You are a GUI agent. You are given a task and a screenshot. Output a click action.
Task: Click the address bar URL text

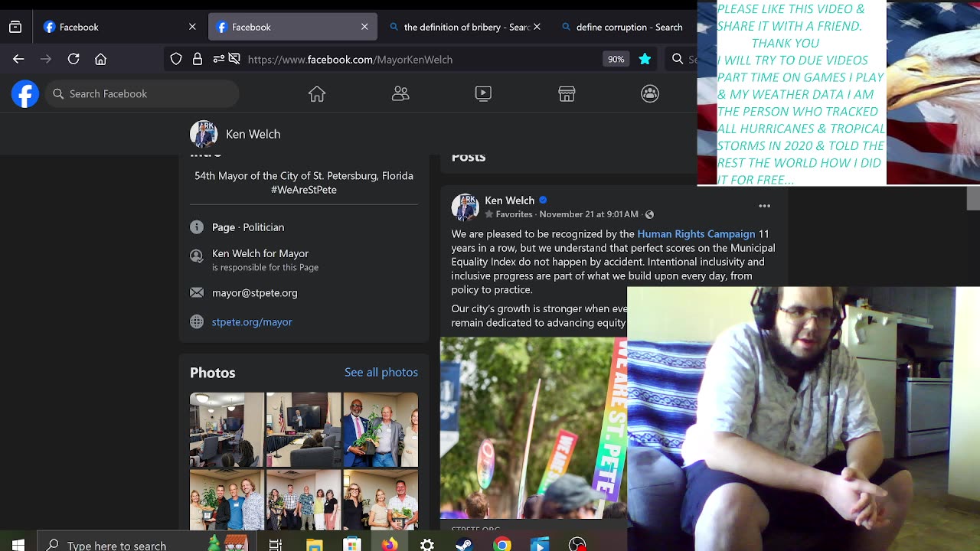350,59
